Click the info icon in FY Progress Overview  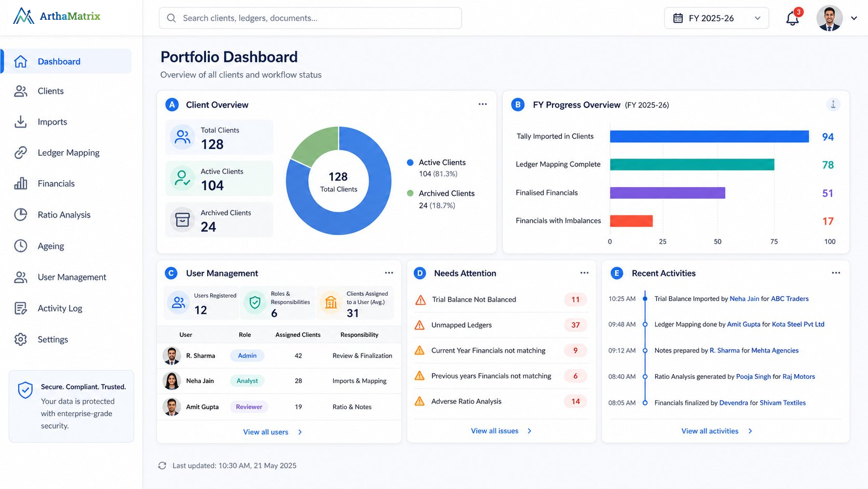pyautogui.click(x=833, y=104)
